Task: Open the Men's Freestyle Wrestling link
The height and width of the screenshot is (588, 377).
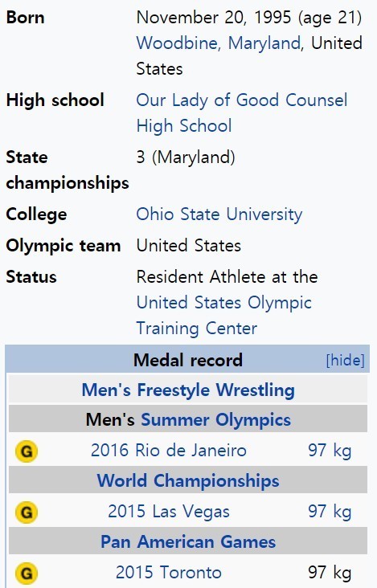Action: pos(188,390)
